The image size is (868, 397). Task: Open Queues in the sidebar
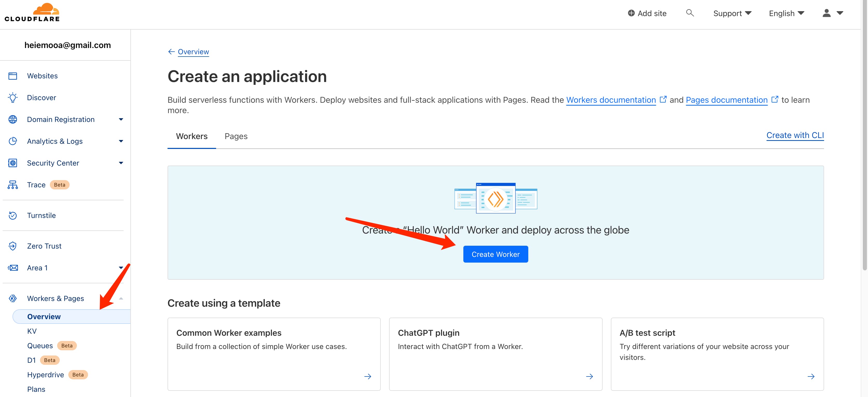pyautogui.click(x=40, y=345)
